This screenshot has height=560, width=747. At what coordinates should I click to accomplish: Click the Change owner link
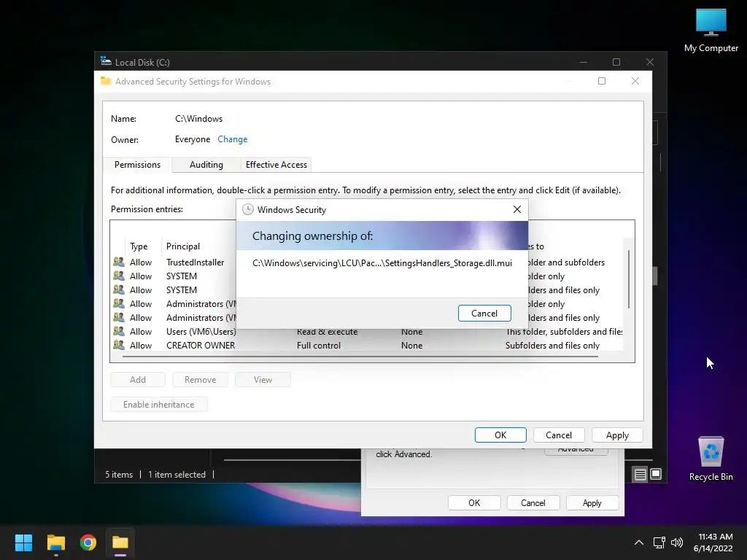click(x=233, y=139)
